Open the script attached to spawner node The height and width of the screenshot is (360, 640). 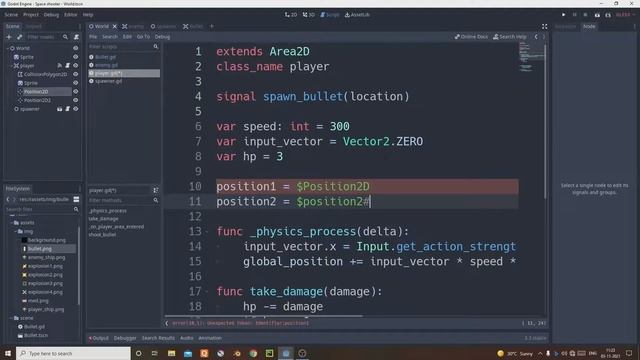[x=68, y=109]
